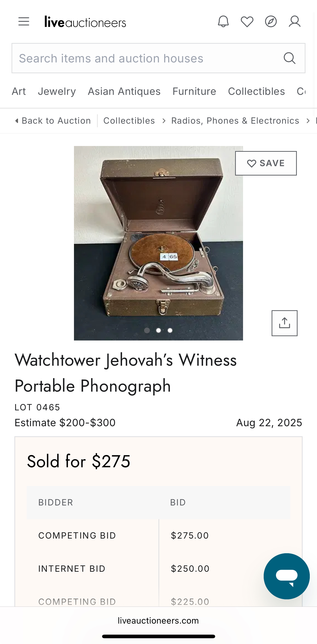This screenshot has height=644, width=317.
Task: Open the phonograph product photo
Action: (x=158, y=237)
